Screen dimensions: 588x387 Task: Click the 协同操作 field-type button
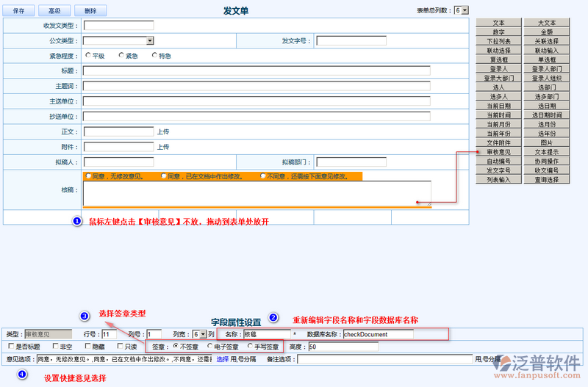click(547, 161)
